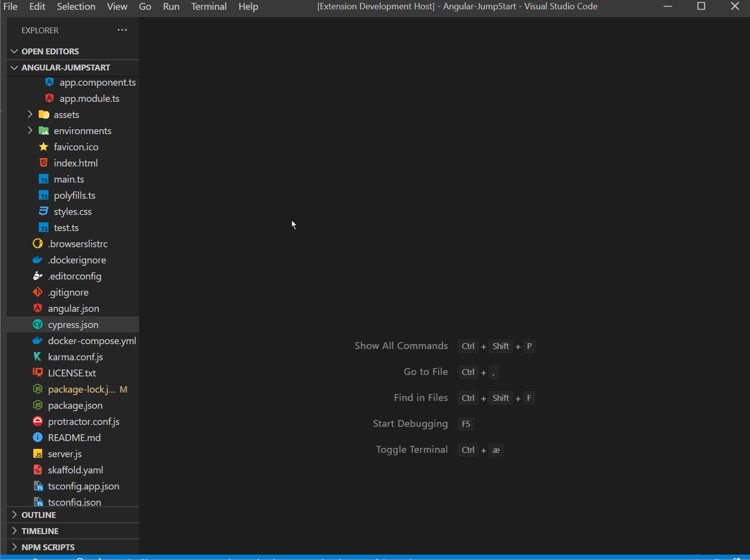This screenshot has height=560, width=750.
Task: Click the 'Start Debugging' hint text
Action: [x=411, y=423]
